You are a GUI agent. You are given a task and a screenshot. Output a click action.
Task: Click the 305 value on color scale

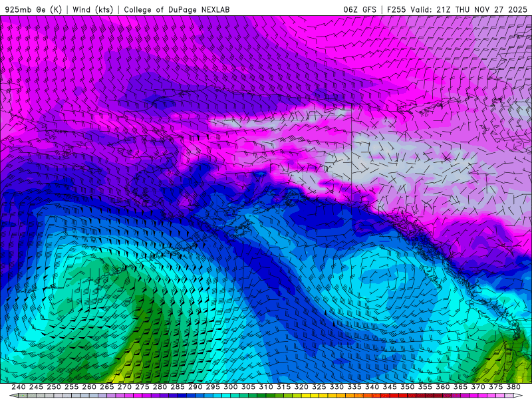[248, 387]
